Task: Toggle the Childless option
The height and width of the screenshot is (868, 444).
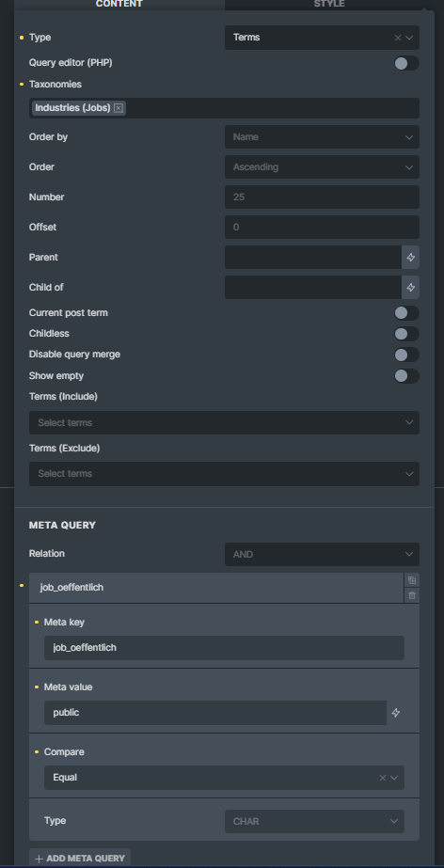Action: (x=406, y=335)
